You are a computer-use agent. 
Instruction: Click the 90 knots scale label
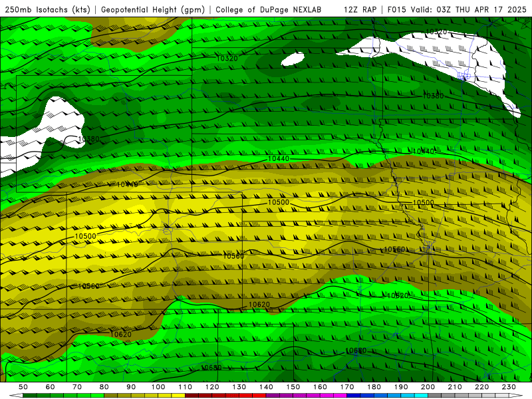131,387
